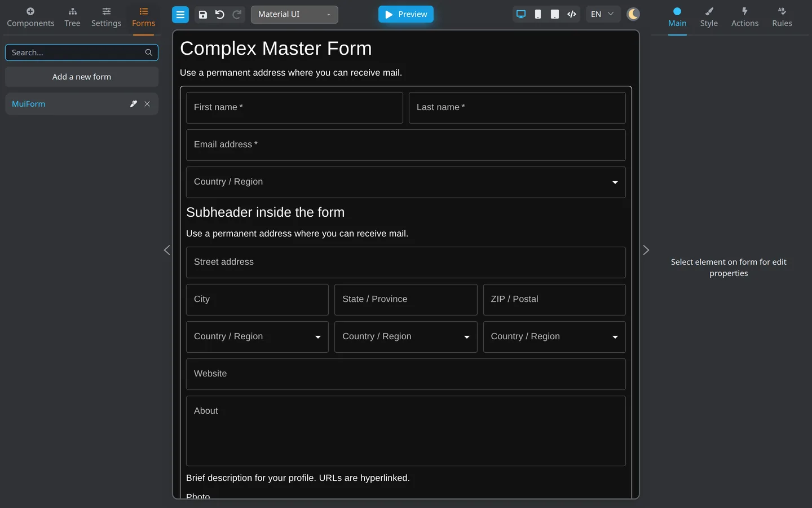Open the JSON code view icon
This screenshot has height=508, width=812.
click(x=572, y=14)
